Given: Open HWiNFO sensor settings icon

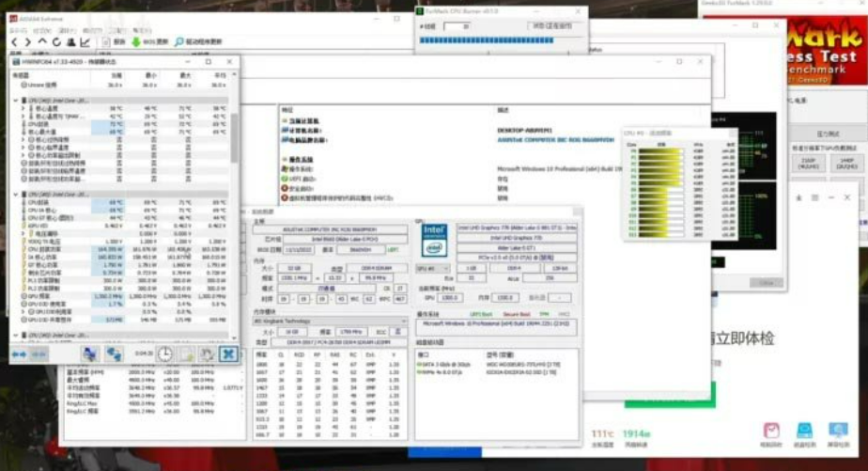Looking at the screenshot, I should pyautogui.click(x=207, y=354).
